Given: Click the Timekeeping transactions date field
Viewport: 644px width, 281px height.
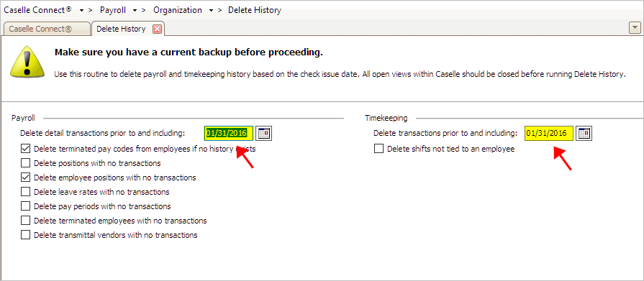Looking at the screenshot, I should (x=549, y=134).
